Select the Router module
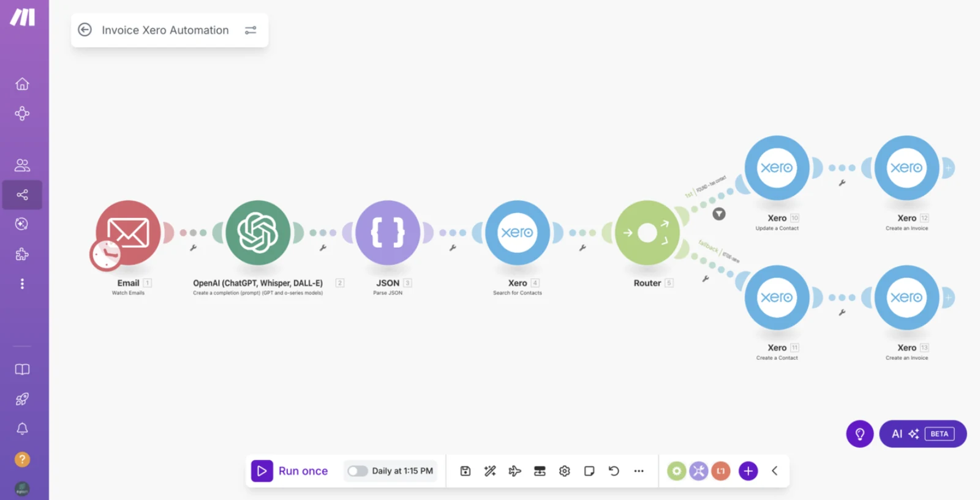The image size is (980, 500). tap(647, 233)
